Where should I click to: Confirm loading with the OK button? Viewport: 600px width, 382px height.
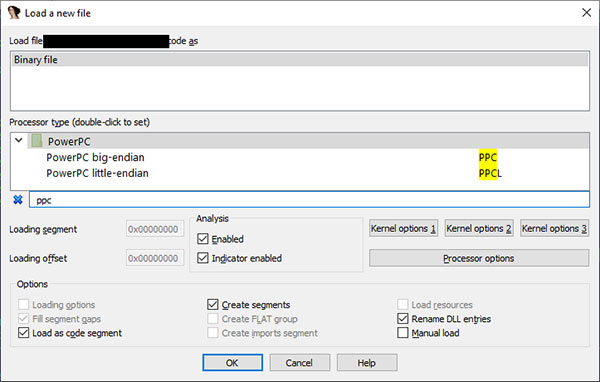(232, 362)
